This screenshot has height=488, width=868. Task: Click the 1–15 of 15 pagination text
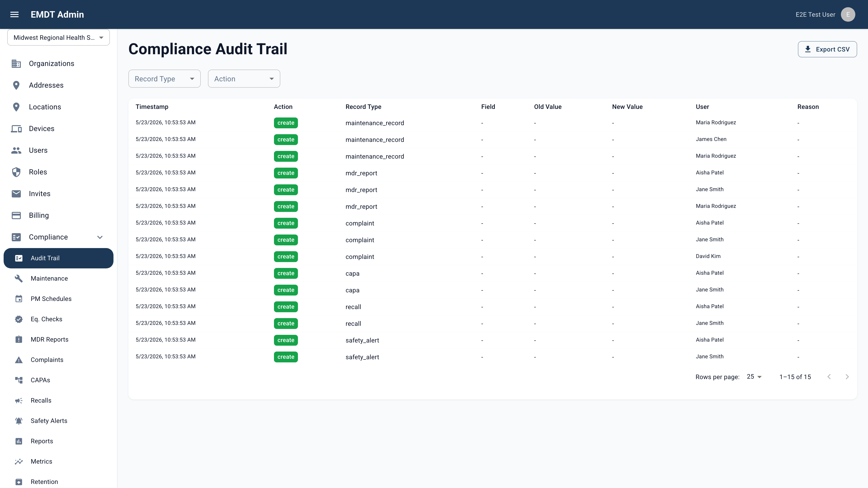(x=795, y=377)
